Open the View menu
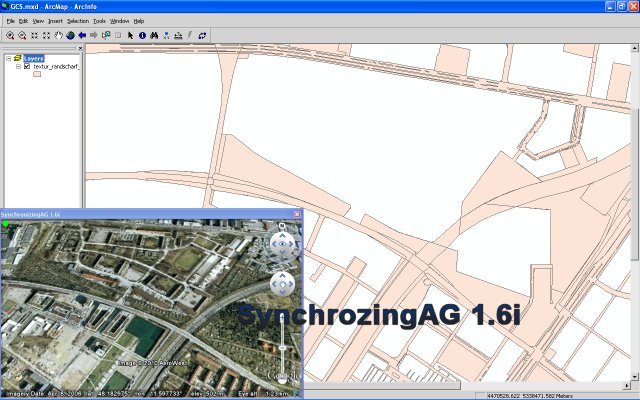Viewport: 640px width, 400px height. click(x=38, y=21)
